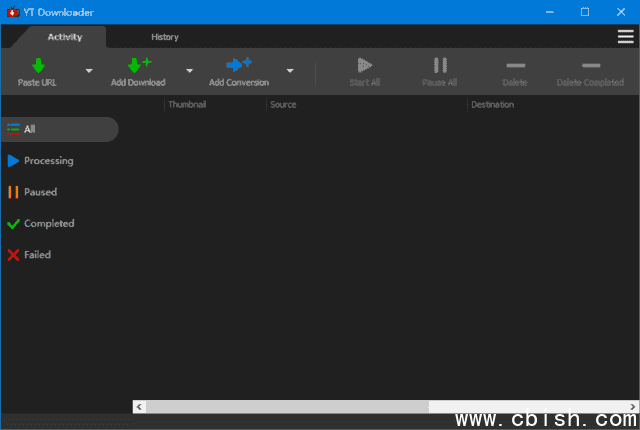This screenshot has width=640, height=430.
Task: Click the horizontal scrollbar left arrow
Action: pos(139,407)
